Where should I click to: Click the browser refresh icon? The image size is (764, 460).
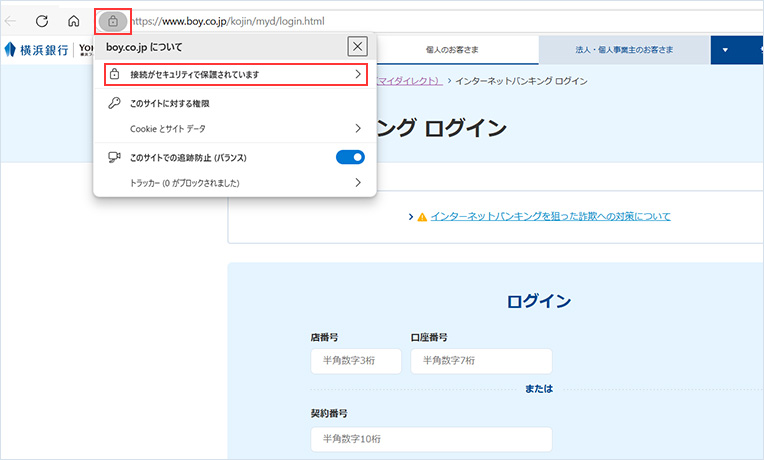42,21
